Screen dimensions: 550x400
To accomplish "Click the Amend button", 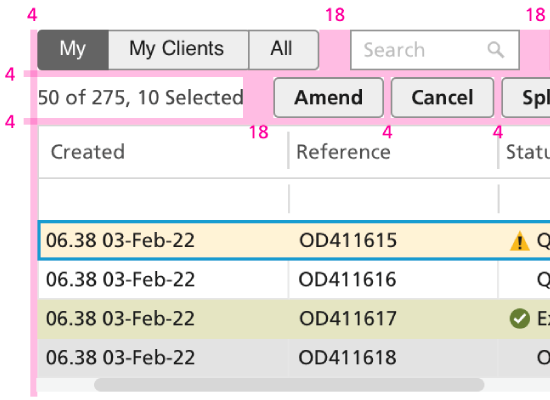I will tap(328, 98).
